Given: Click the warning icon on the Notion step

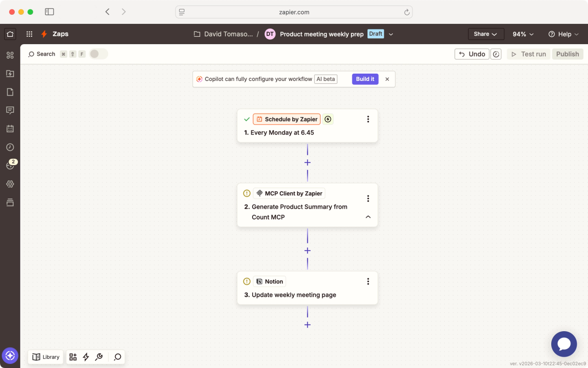Looking at the screenshot, I should point(247,281).
